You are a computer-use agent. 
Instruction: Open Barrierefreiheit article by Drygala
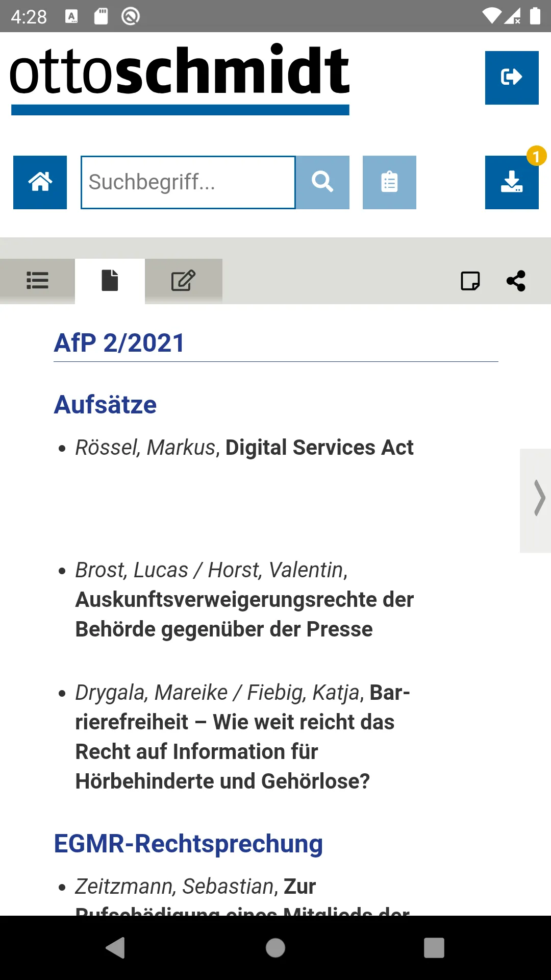click(243, 737)
